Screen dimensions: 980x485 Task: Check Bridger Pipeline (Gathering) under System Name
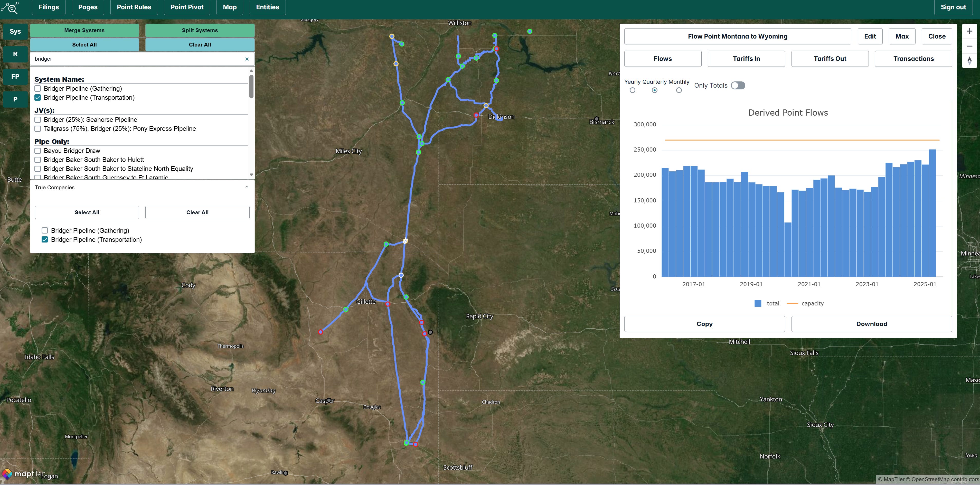click(38, 89)
